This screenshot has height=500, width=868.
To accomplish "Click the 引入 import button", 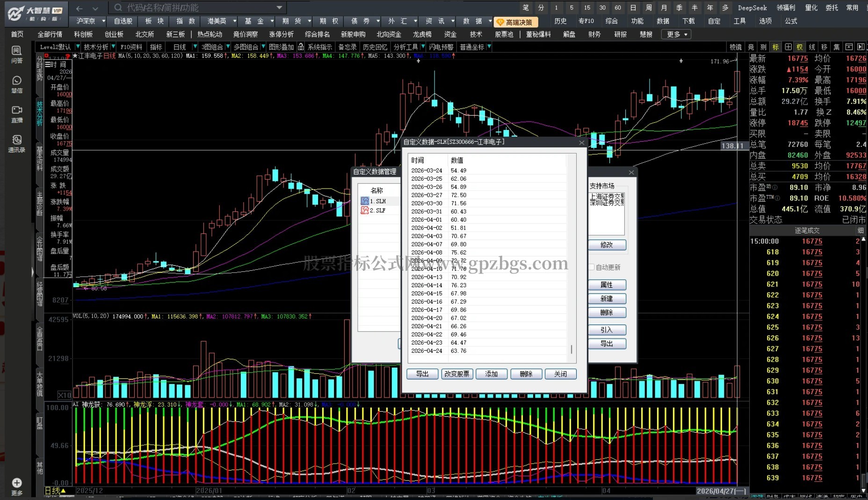I will (x=607, y=330).
